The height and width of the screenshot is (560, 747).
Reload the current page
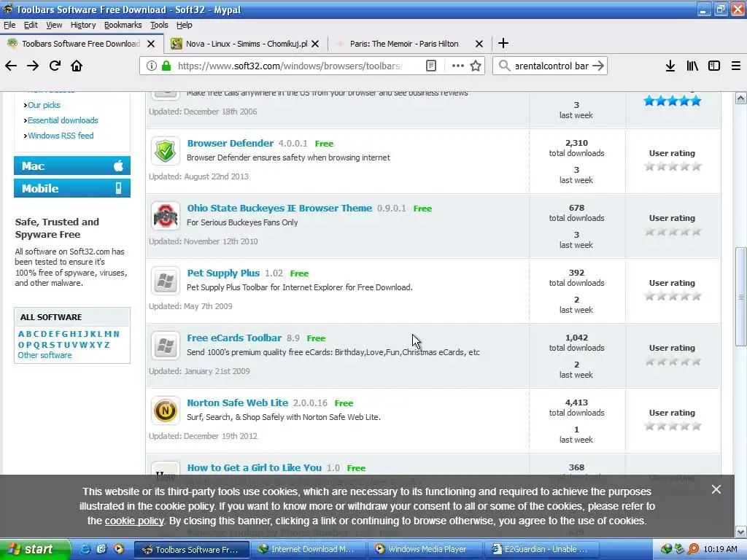click(55, 66)
